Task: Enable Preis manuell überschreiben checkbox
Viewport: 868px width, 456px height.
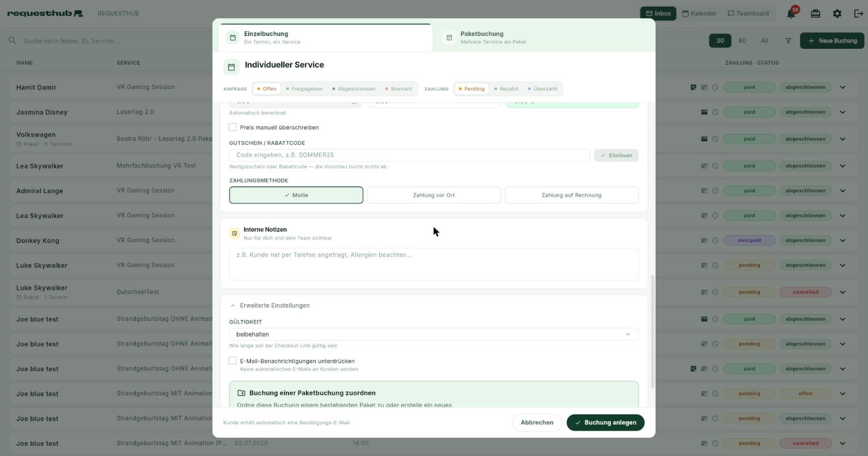Action: coord(233,127)
